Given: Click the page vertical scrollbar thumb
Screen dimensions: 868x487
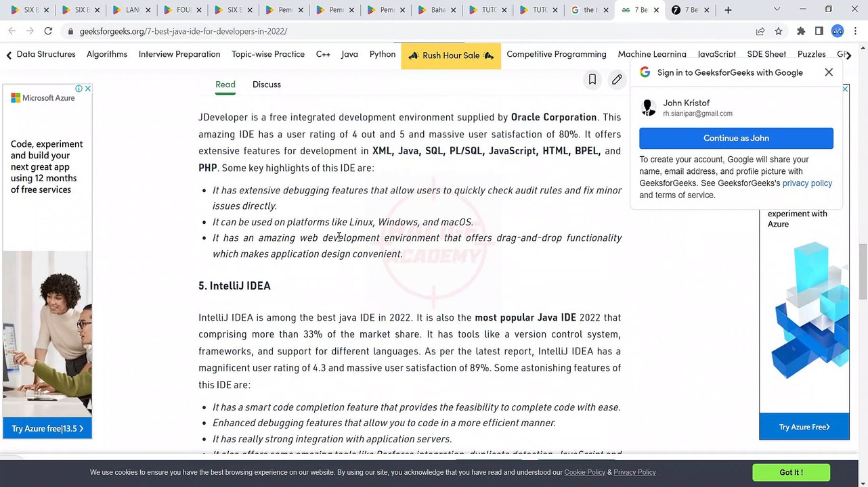Looking at the screenshot, I should (x=863, y=272).
